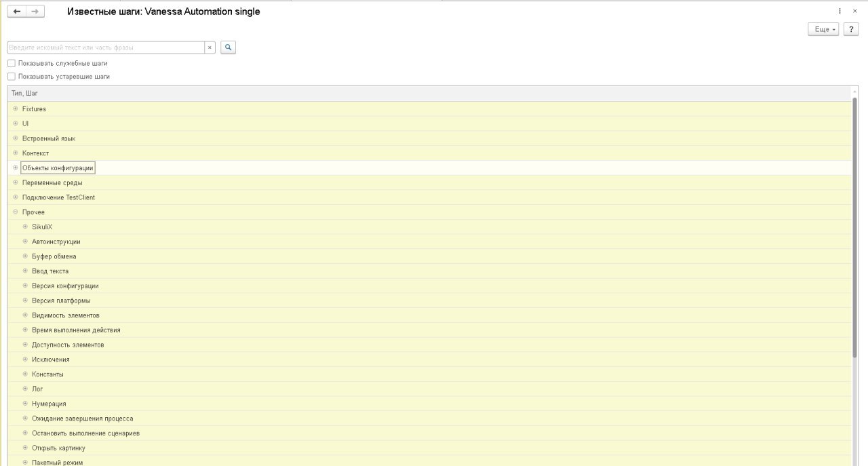This screenshot has width=868, height=466.
Task: Select the UI row text
Action: pyautogui.click(x=25, y=123)
